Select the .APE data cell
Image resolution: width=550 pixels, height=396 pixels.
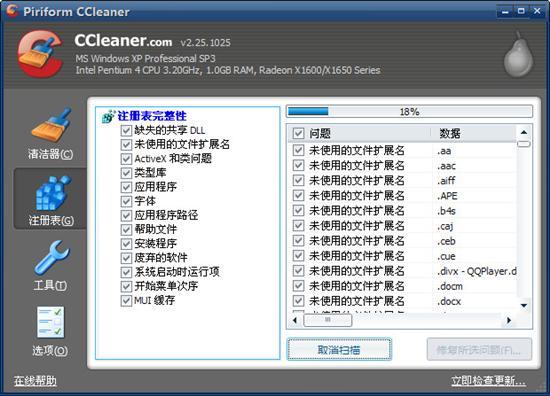(447, 196)
